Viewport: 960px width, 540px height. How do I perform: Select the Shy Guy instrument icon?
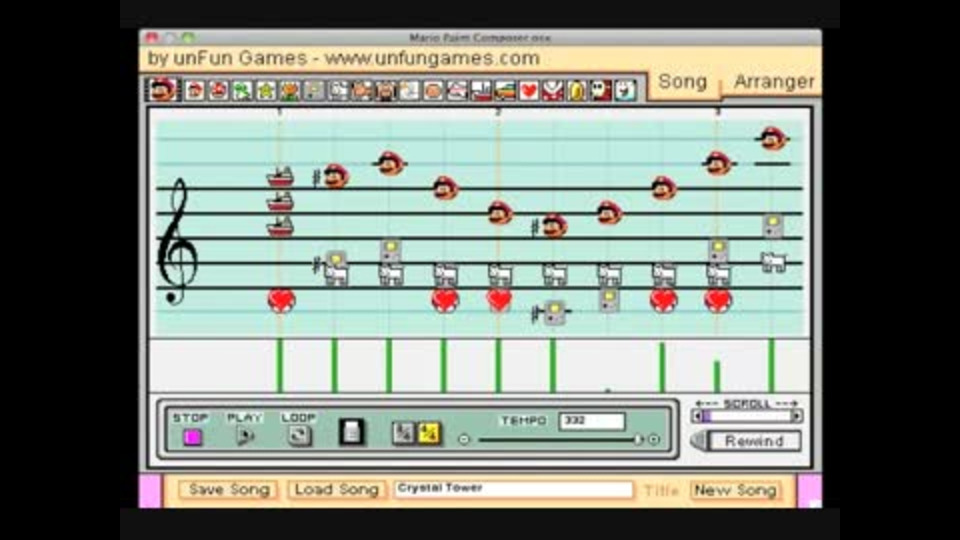click(x=601, y=91)
